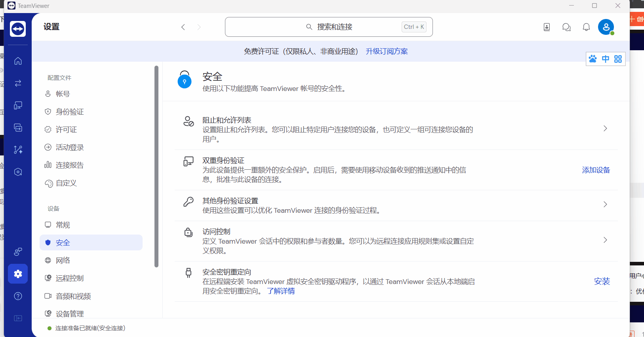
Task: Click the sidebar vertical scrollbar
Action: pos(156,166)
